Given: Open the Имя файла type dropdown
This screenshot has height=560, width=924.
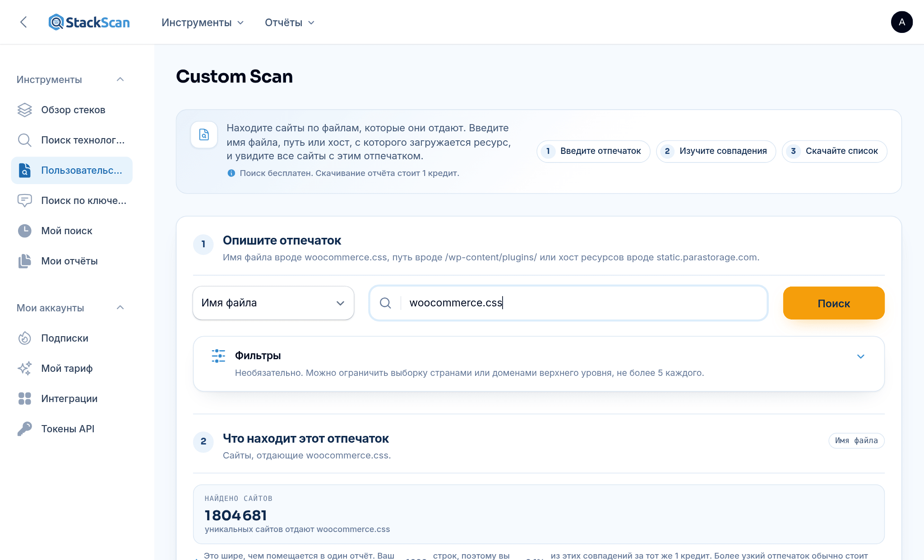Looking at the screenshot, I should 273,303.
